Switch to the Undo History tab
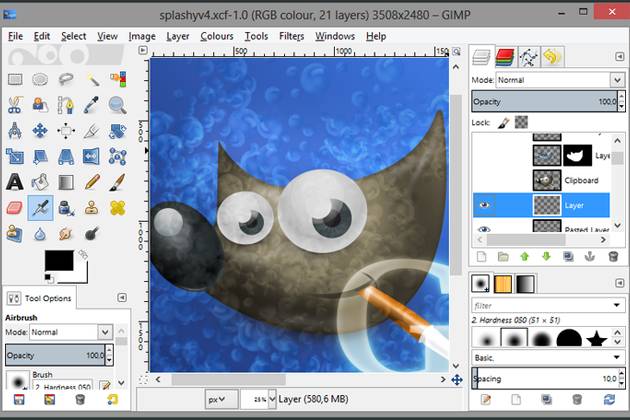 point(552,57)
